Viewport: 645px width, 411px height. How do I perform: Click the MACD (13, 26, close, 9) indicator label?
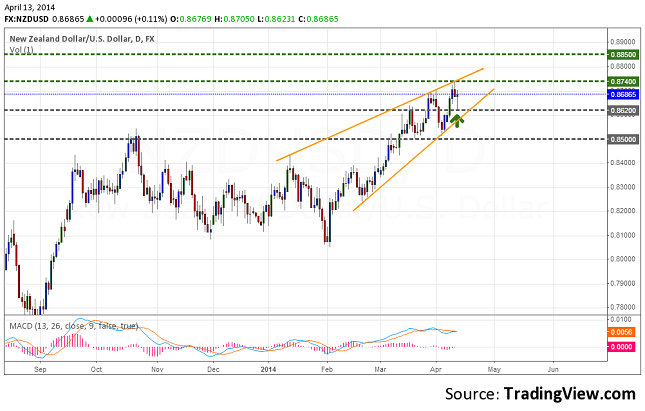tap(74, 326)
